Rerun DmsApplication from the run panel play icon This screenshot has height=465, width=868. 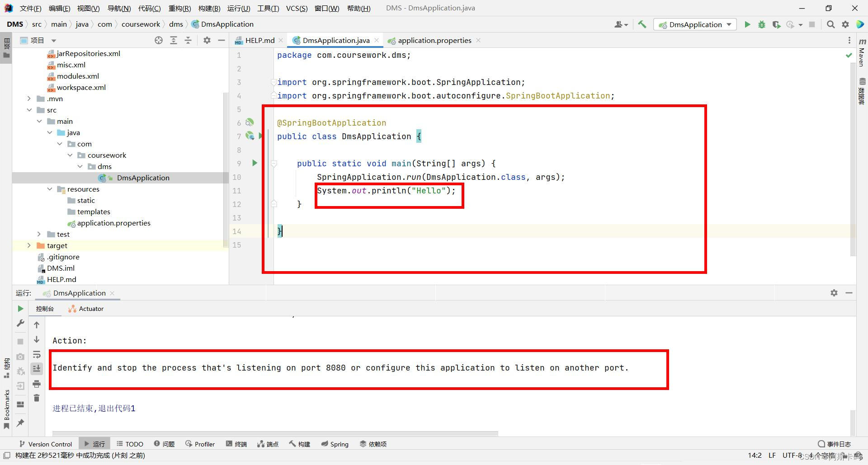click(20, 309)
